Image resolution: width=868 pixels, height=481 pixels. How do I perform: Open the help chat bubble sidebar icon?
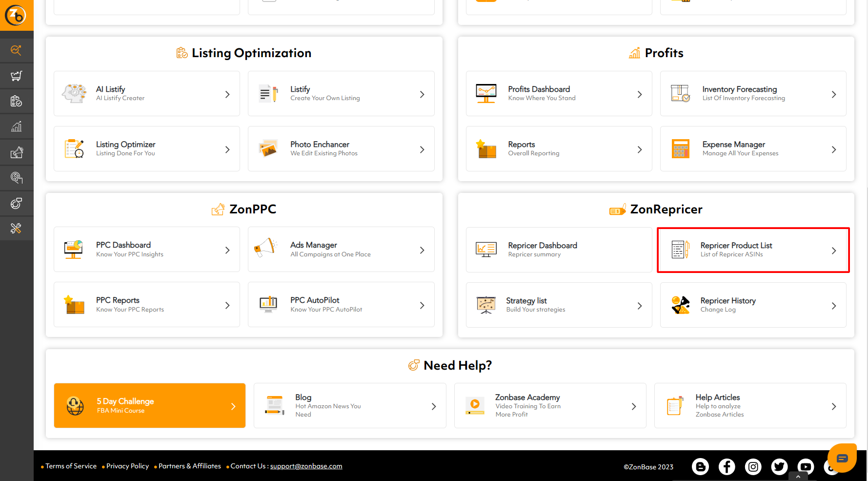tap(17, 203)
